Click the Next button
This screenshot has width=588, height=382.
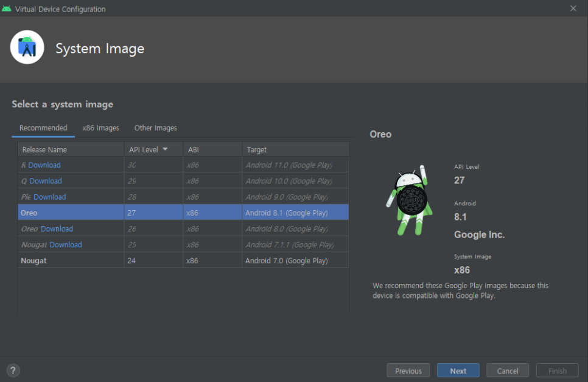point(458,371)
